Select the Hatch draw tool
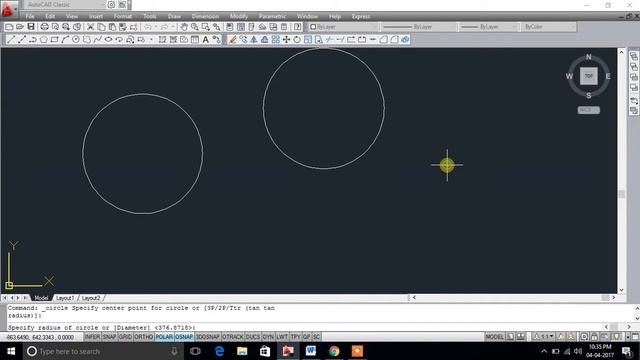This screenshot has width=640, height=360. tap(162, 40)
